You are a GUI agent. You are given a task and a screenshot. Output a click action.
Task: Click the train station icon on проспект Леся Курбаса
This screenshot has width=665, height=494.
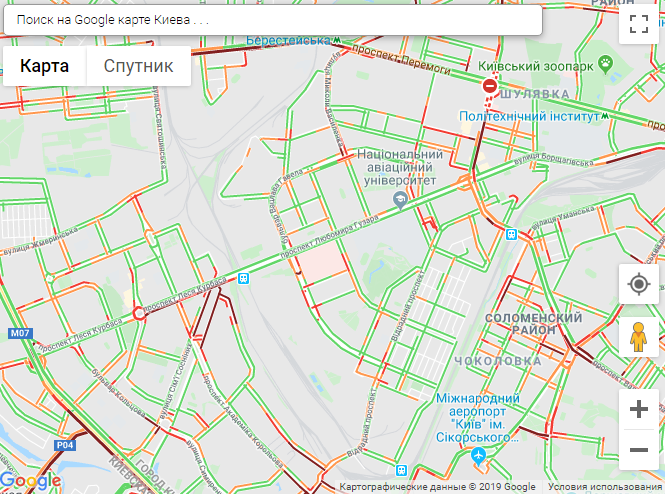click(x=243, y=279)
